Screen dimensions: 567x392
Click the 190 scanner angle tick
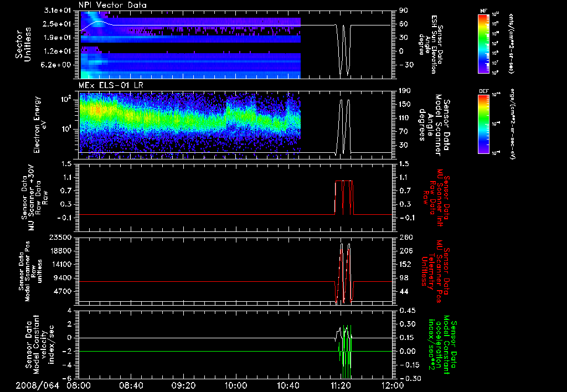click(405, 91)
